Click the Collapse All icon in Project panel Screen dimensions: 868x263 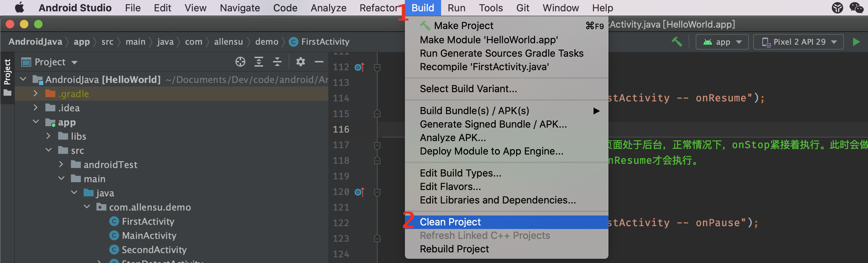click(277, 62)
